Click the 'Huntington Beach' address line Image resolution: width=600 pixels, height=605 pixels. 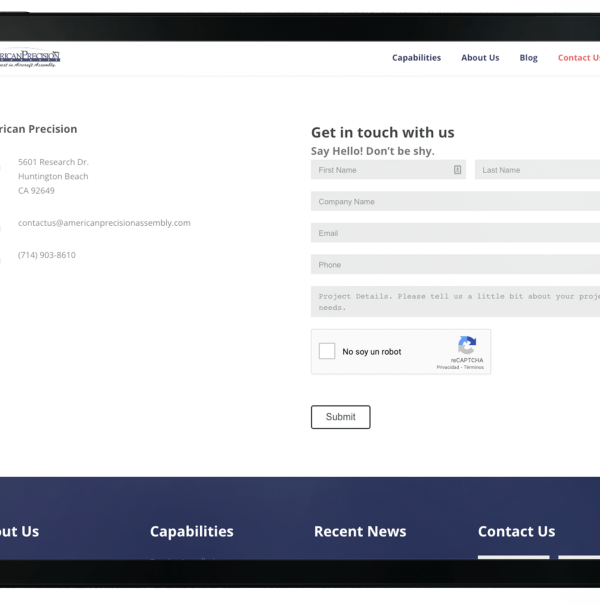[x=53, y=176]
